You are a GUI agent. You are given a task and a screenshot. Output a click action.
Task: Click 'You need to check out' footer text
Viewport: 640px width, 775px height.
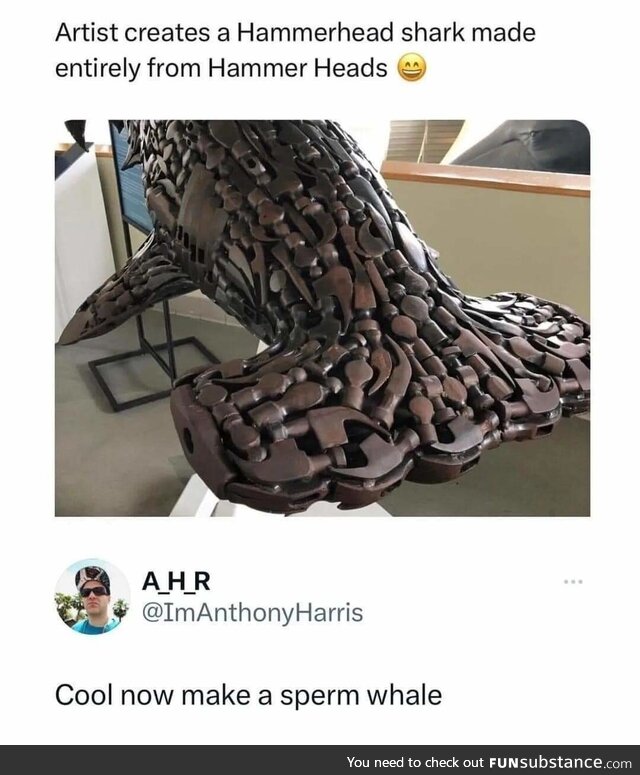pos(415,762)
